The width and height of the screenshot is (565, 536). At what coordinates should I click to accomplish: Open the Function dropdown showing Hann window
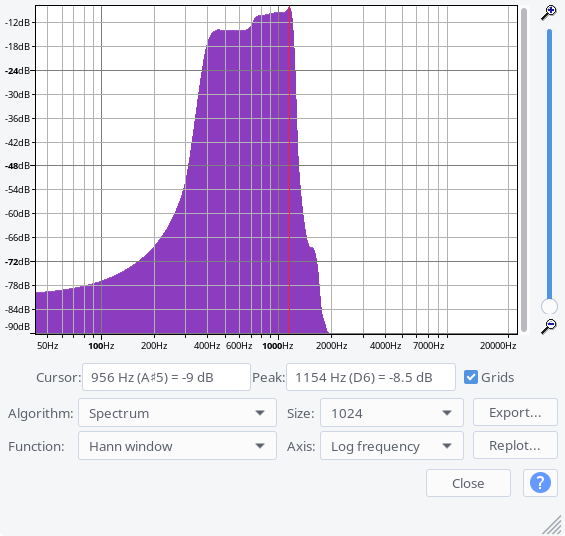[x=177, y=446]
